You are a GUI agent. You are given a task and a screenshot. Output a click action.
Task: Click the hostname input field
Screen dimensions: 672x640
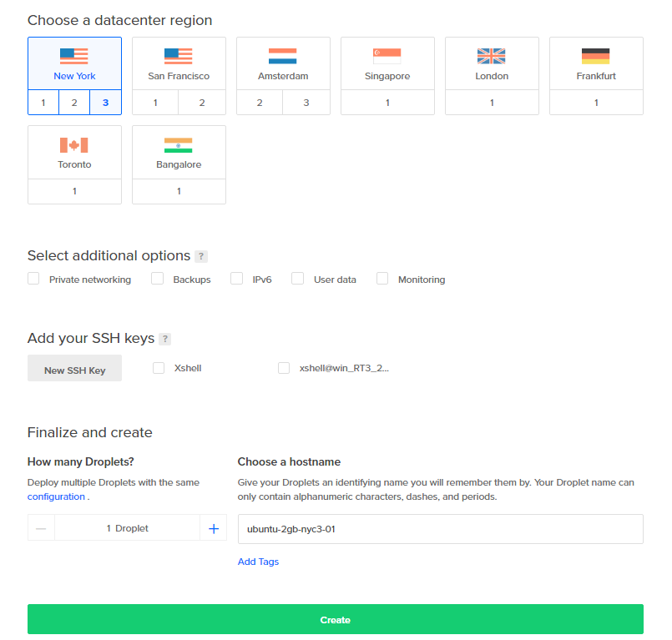[440, 529]
